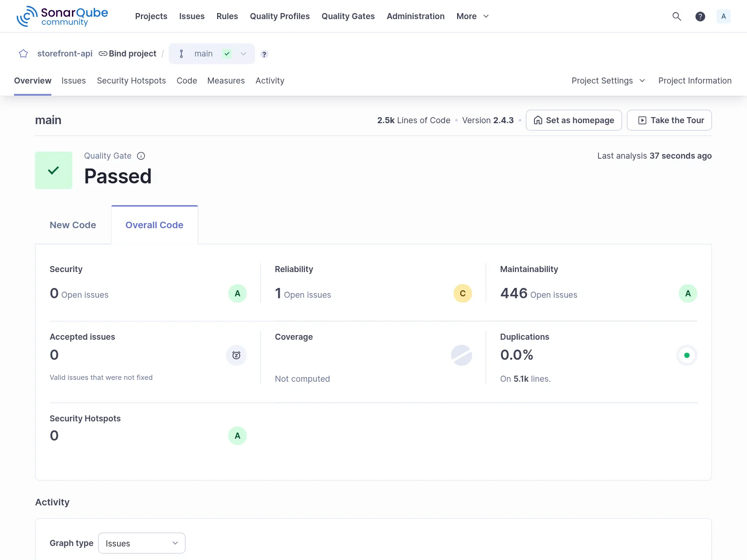Click the Quality Gate info icon
The width and height of the screenshot is (747, 560).
(141, 156)
